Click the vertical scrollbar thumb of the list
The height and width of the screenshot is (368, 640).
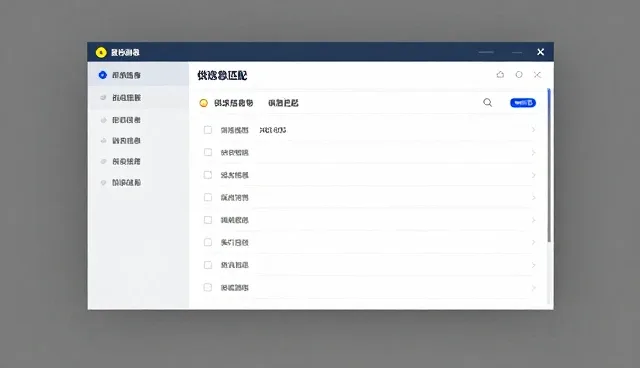[x=549, y=165]
